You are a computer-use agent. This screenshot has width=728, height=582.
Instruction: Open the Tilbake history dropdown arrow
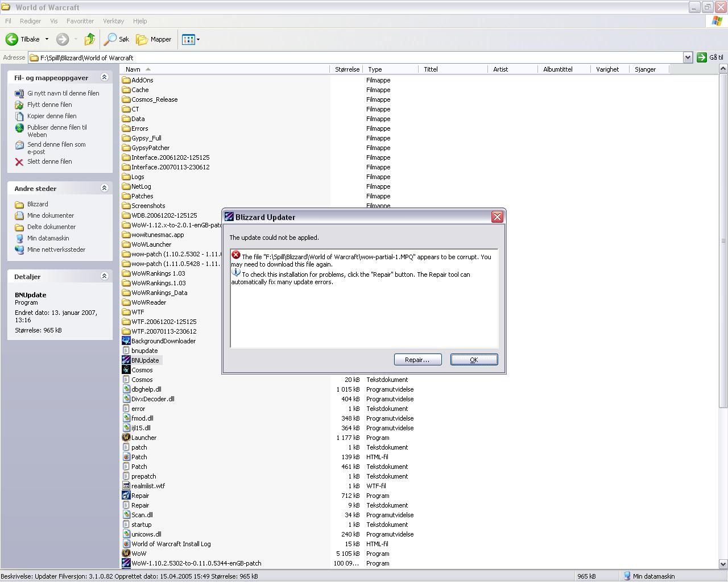pyautogui.click(x=47, y=39)
